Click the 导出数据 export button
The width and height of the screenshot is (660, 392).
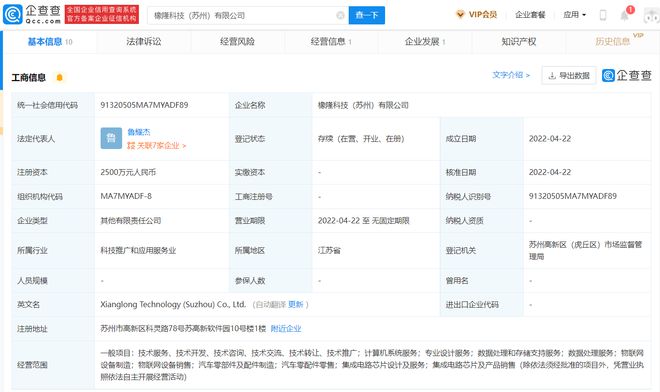pos(569,75)
